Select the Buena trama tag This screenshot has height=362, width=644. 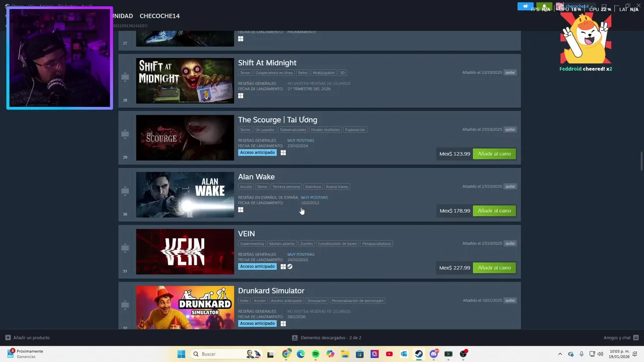coord(337,187)
